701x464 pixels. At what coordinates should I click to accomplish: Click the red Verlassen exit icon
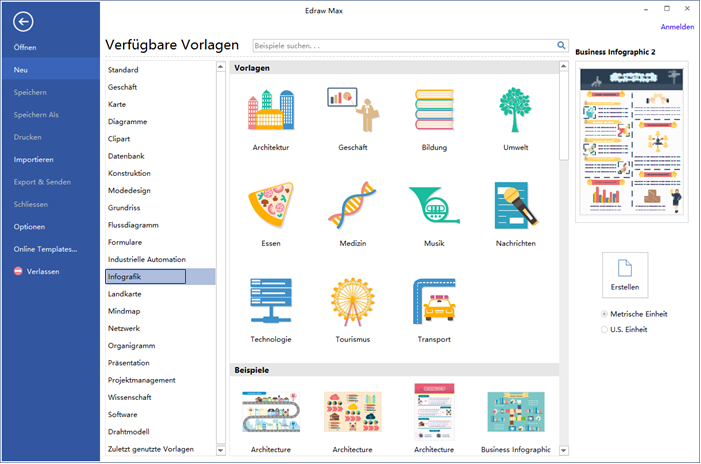[x=18, y=271]
